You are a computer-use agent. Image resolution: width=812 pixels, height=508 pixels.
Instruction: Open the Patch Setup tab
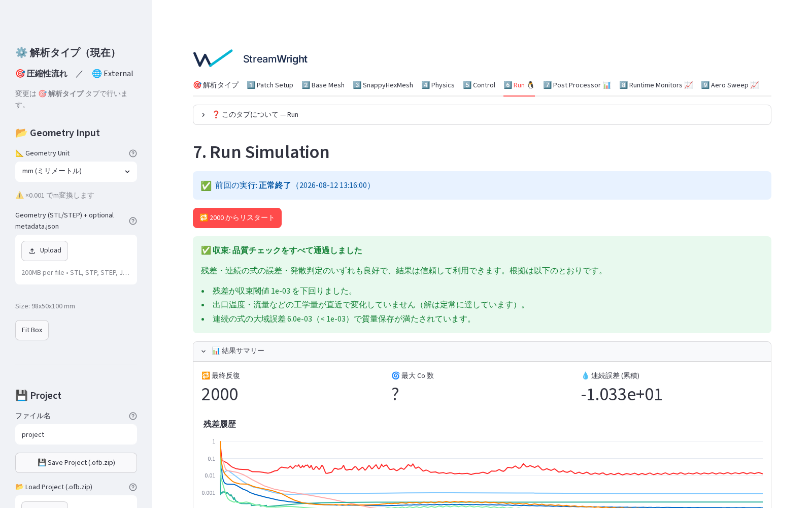tap(270, 85)
